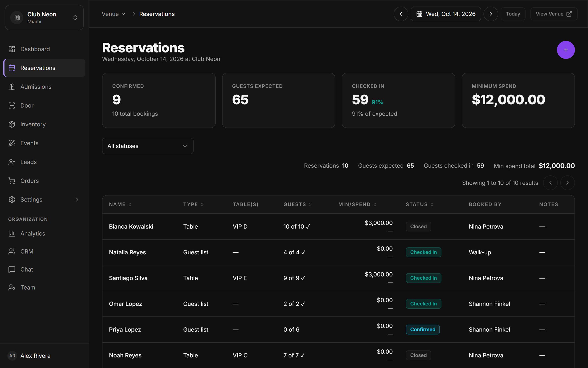This screenshot has width=588, height=368.
Task: Sort table by Name column
Action: [x=120, y=204]
